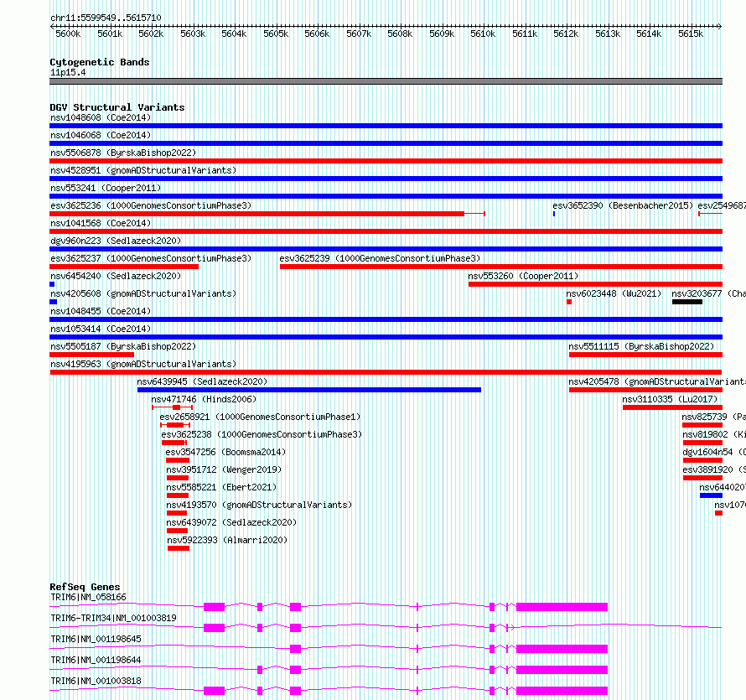Click the chr11:5599549..5615710 coordinates label

[106, 18]
